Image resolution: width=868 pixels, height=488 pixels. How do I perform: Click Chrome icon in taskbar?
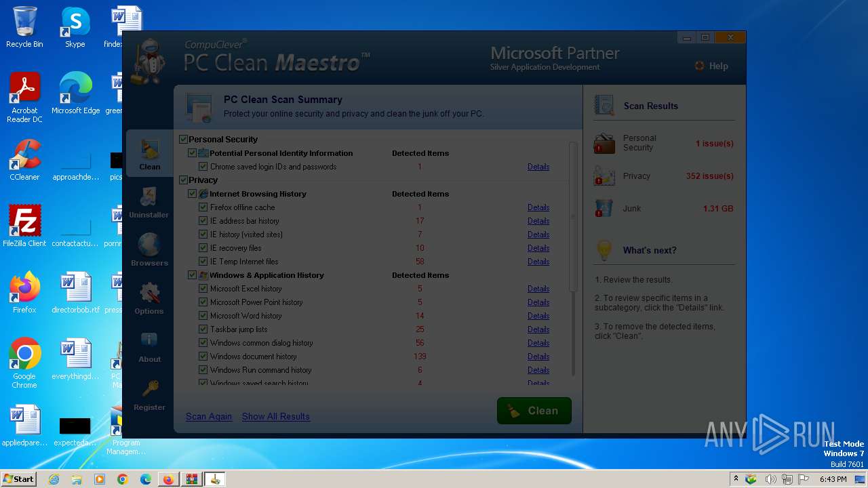pyautogui.click(x=123, y=479)
